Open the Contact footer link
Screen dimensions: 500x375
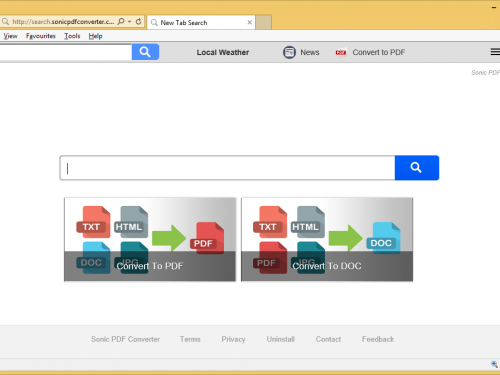(328, 339)
